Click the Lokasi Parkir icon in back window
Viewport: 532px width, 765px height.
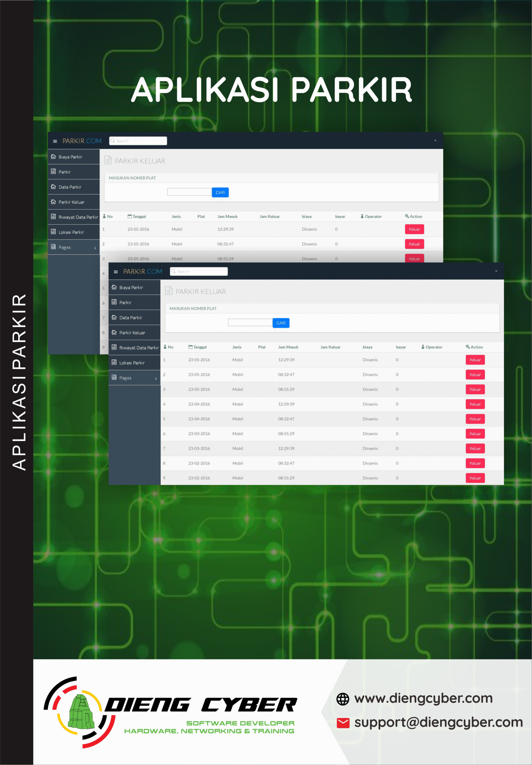(x=53, y=232)
